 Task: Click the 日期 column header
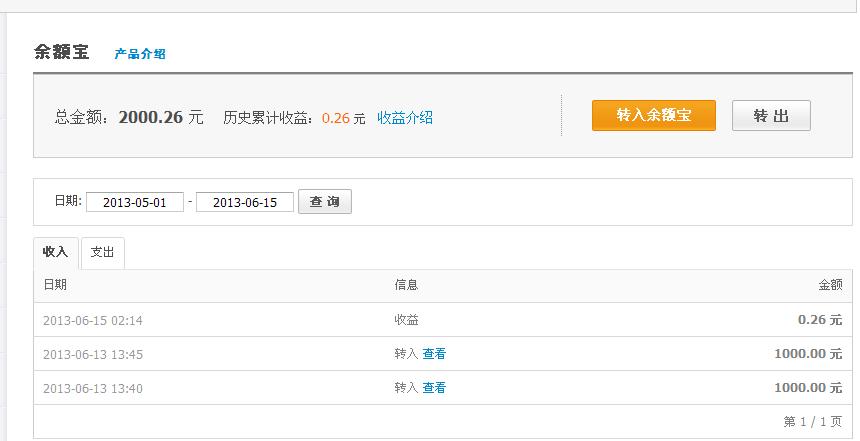55,285
